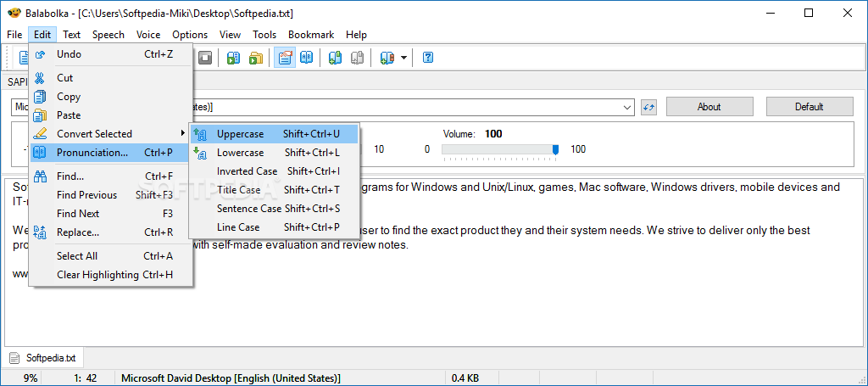Viewport: 868px width, 386px height.
Task: Click the Copy pages icon in menu
Action: (x=40, y=97)
